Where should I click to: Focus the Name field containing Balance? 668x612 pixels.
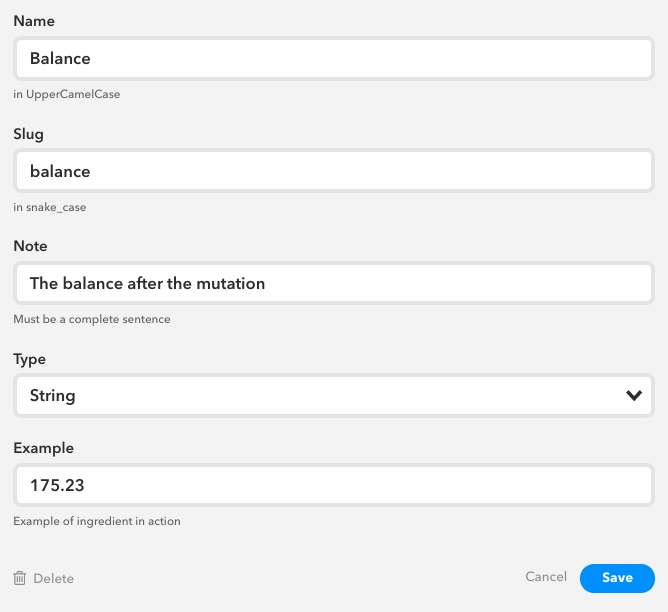point(334,58)
